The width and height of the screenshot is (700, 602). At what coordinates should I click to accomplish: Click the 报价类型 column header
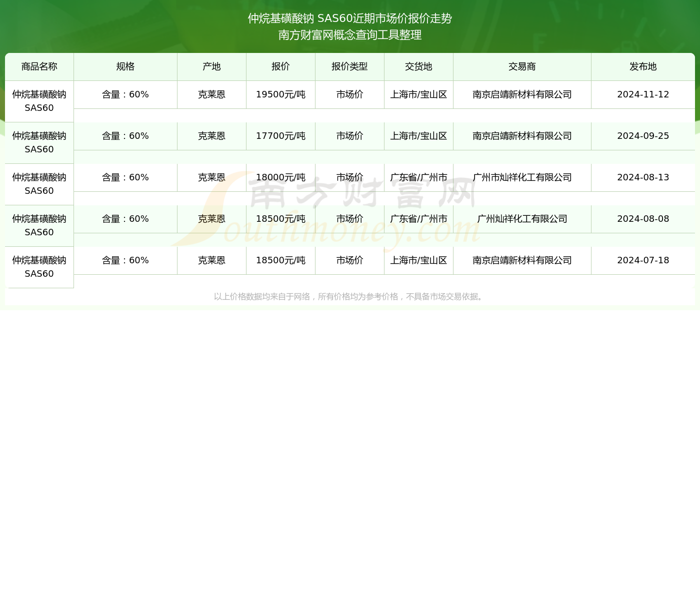pos(349,66)
